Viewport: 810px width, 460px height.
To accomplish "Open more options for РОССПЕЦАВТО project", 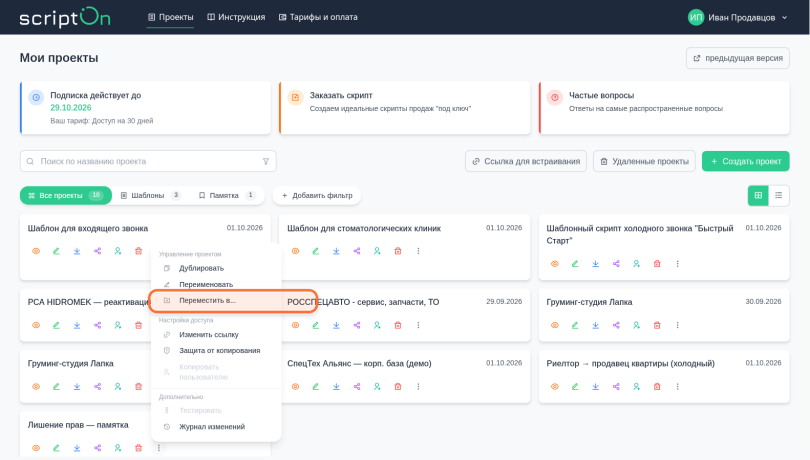I will click(x=418, y=325).
